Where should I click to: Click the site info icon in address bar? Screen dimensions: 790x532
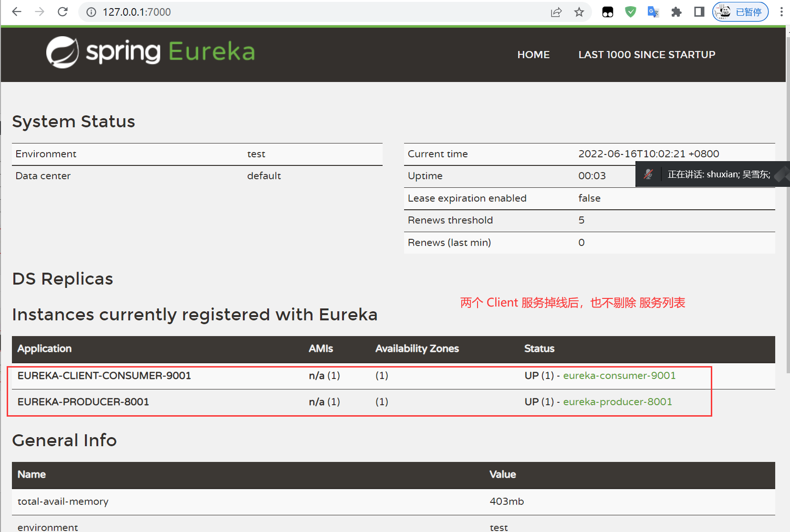tap(91, 12)
